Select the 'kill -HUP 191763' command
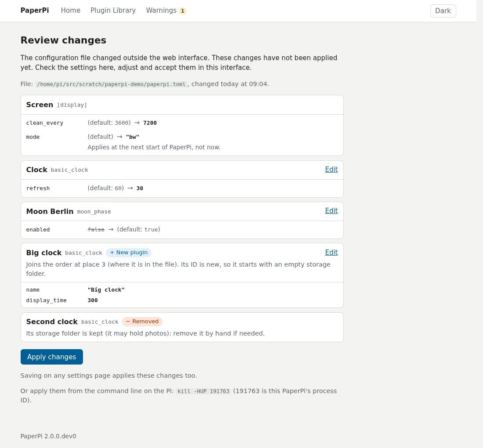Image resolution: width=483 pixels, height=448 pixels. (x=203, y=391)
